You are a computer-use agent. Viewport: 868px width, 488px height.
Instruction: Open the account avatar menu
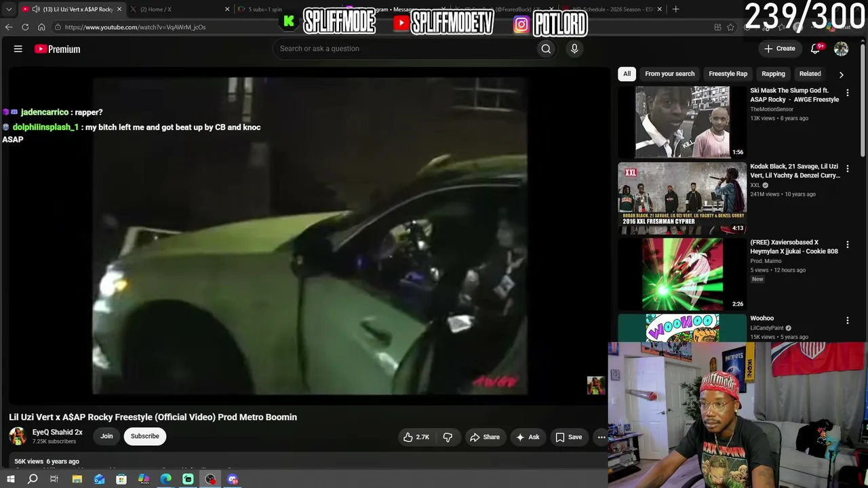(841, 49)
